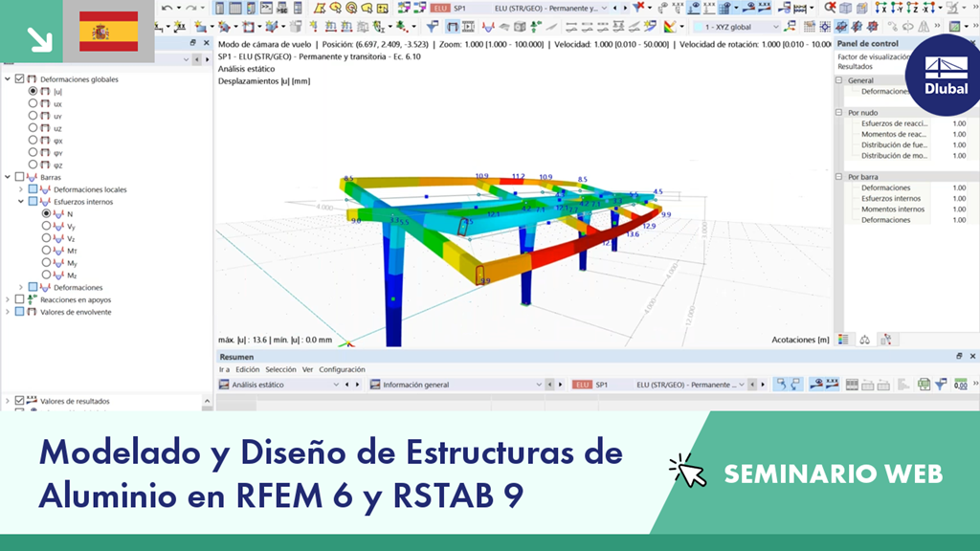This screenshot has height=551, width=980.
Task: Check the Barras checkbox
Action: [19, 177]
